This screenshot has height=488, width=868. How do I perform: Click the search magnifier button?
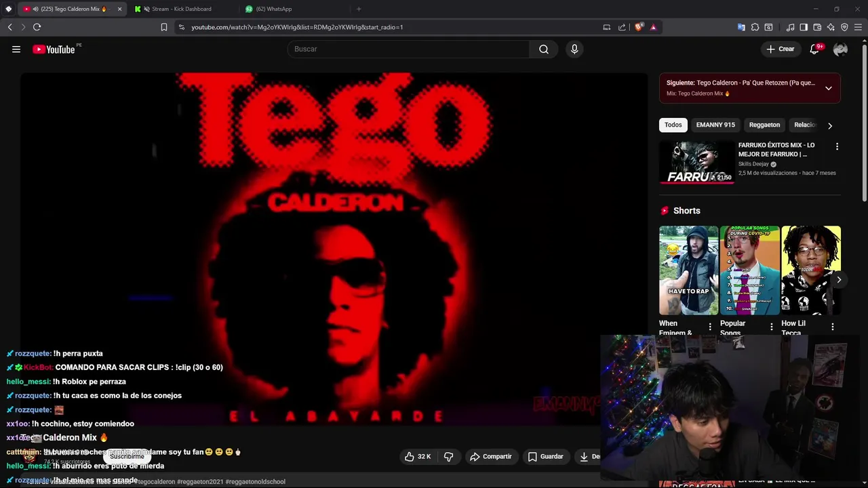click(x=544, y=49)
